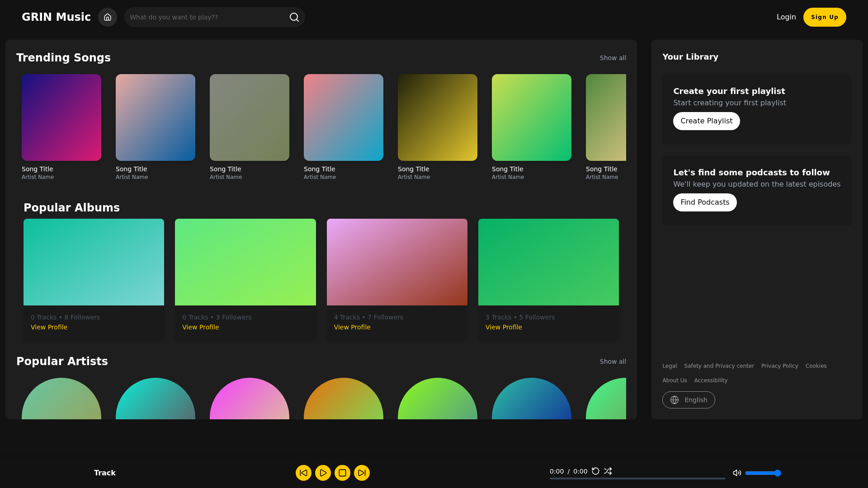Click the skip to previous track icon
868x488 pixels.
click(x=303, y=473)
